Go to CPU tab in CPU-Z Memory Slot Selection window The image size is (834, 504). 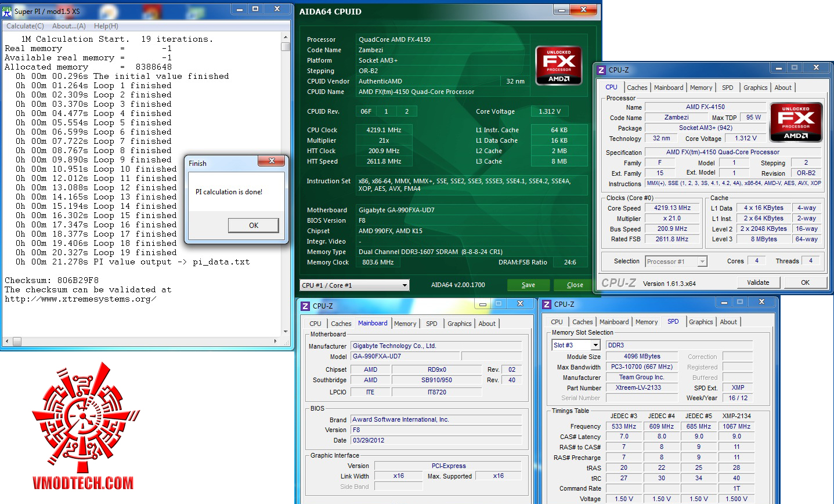pos(557,322)
